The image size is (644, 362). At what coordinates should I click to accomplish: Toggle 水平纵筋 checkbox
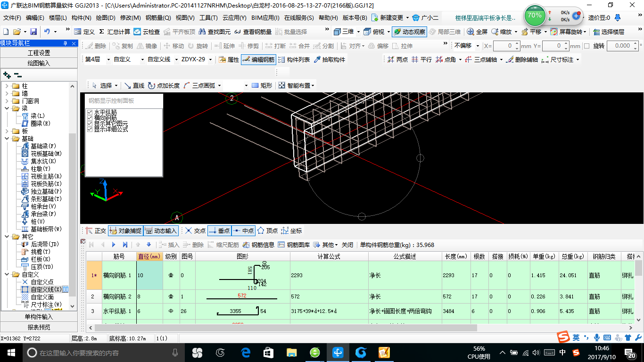90,112
